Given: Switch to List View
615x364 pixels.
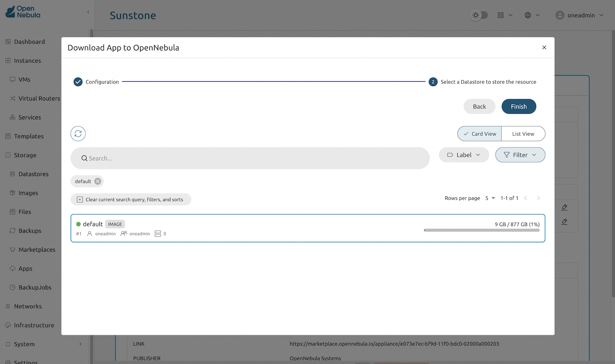Looking at the screenshot, I should pos(523,133).
